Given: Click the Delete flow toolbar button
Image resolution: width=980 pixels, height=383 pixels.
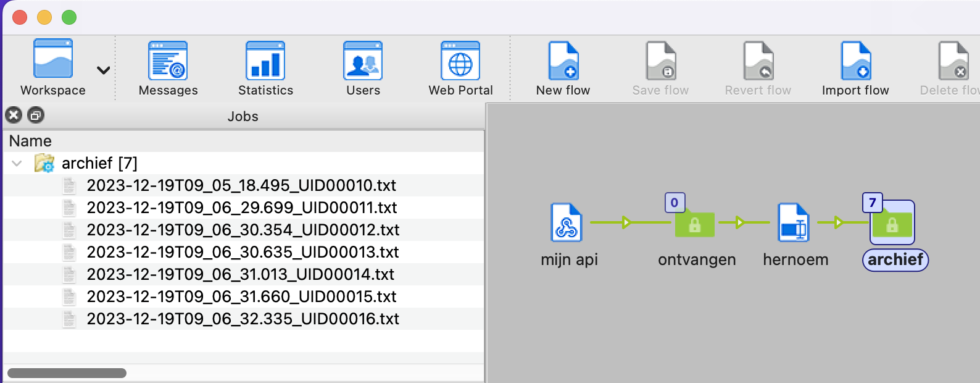Looking at the screenshot, I should click(950, 68).
